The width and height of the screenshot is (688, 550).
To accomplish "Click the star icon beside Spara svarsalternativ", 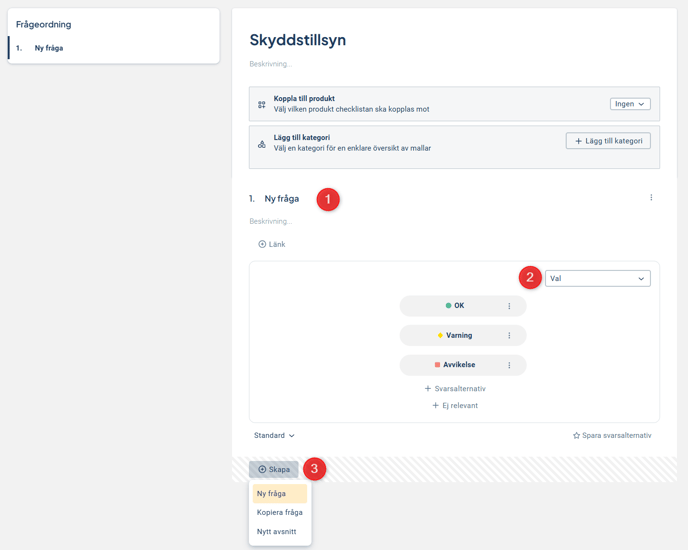I will pyautogui.click(x=576, y=436).
